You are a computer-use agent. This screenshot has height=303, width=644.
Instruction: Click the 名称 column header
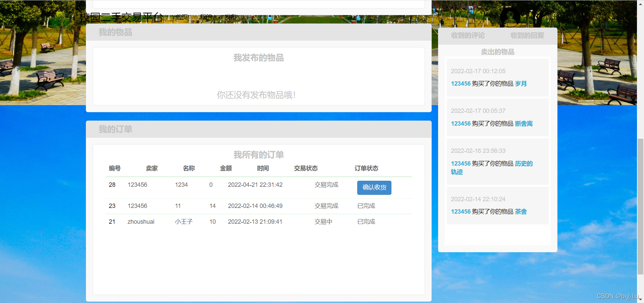pos(189,168)
